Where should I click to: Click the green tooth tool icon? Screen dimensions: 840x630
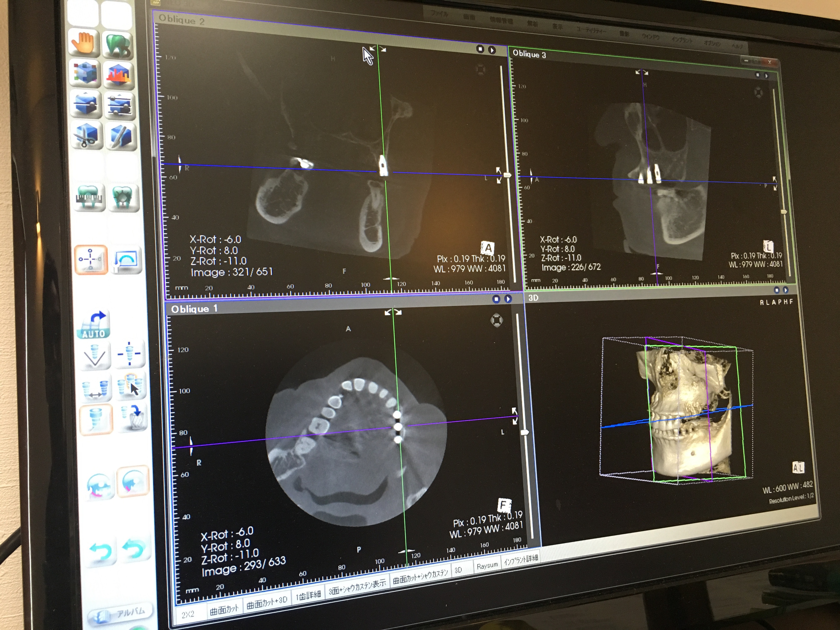pos(118,46)
